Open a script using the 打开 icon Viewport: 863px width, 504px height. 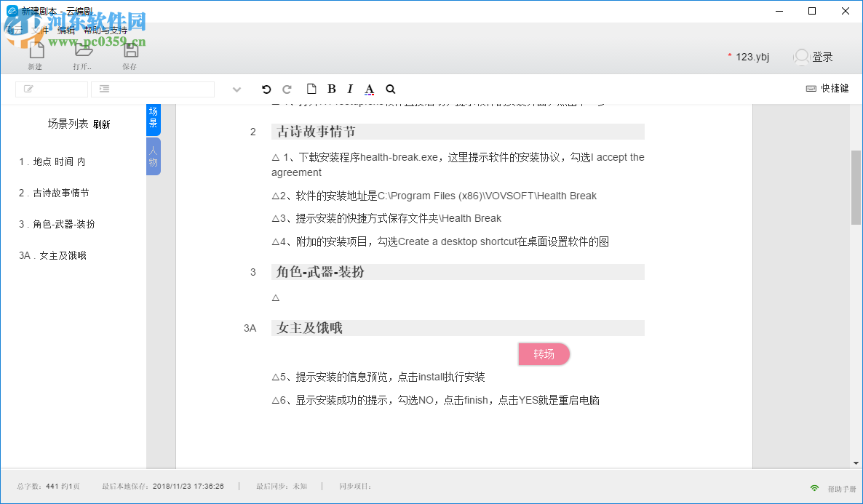tap(82, 55)
